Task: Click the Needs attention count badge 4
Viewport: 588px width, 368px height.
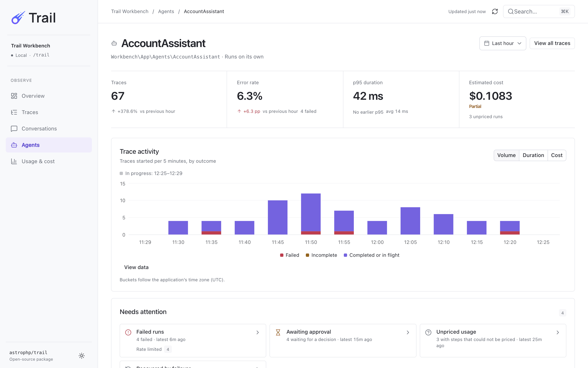Action: [x=562, y=313]
